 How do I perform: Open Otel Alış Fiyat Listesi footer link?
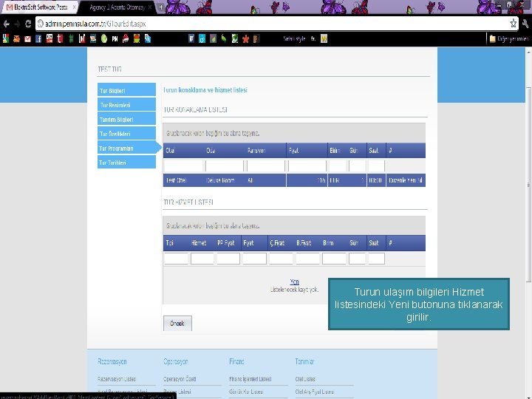[315, 392]
